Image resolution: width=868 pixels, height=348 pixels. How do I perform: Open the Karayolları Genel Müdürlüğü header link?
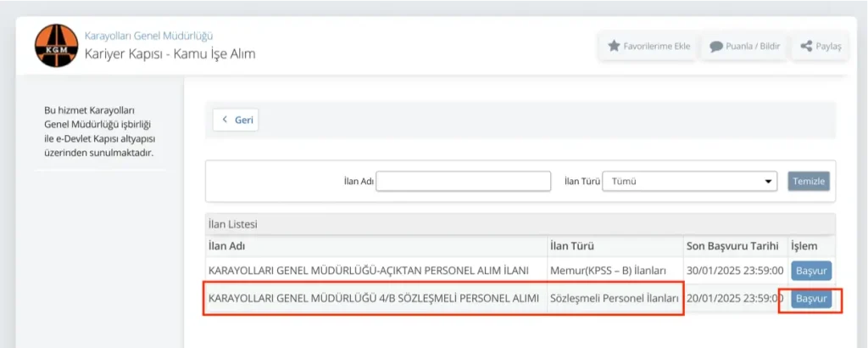148,36
